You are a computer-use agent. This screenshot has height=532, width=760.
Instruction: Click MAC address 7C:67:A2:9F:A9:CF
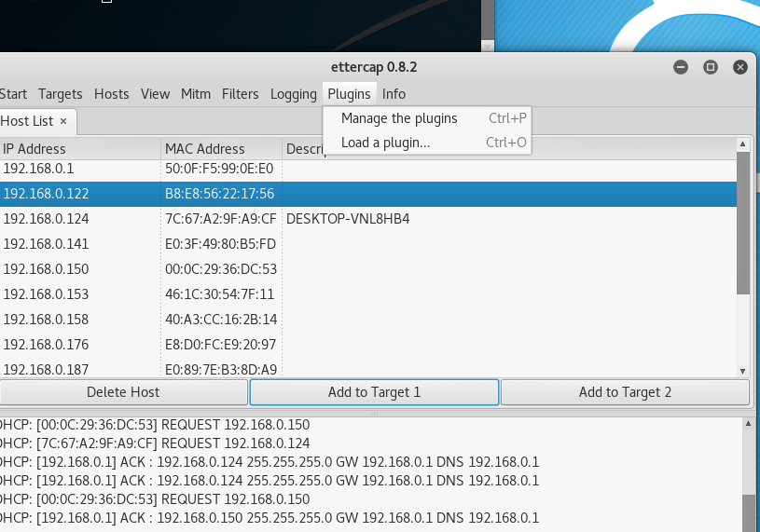221,219
